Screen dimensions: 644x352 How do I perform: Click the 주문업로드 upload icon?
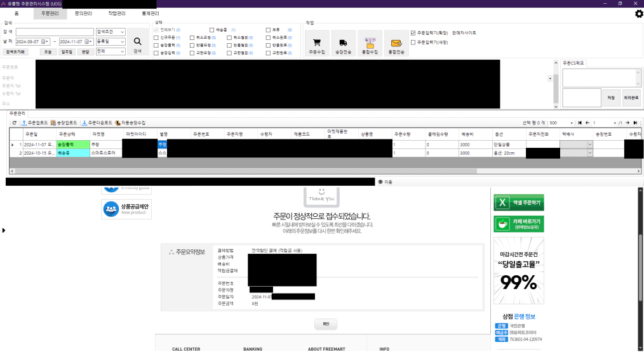click(24, 122)
